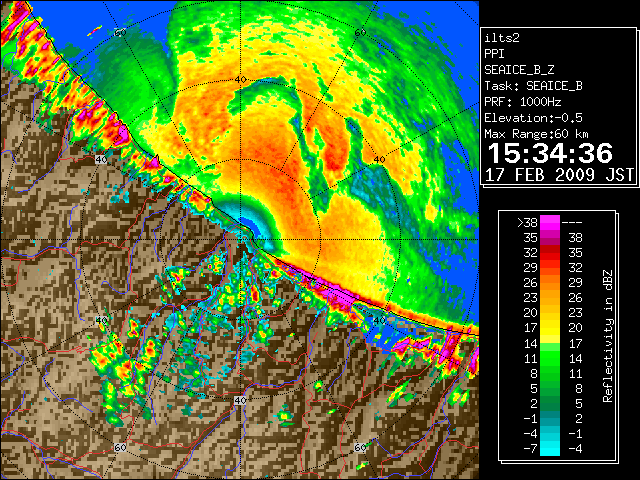The height and width of the screenshot is (480, 640).
Task: Click '38' in the legend's right column
Action: (576, 238)
